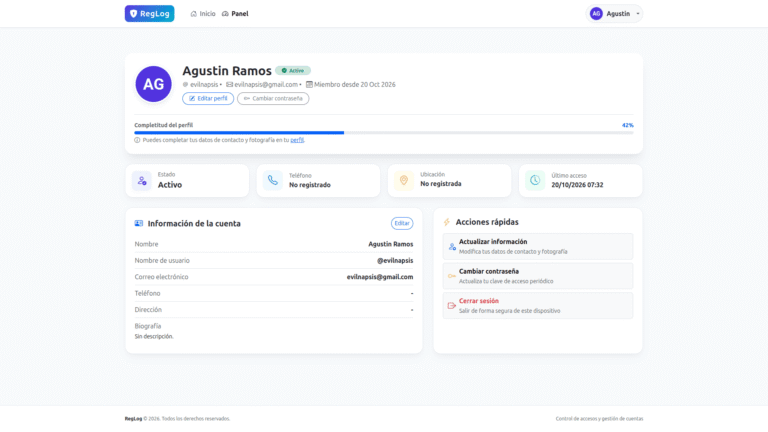This screenshot has height=432, width=768.
Task: Click the small AG avatar in navbar
Action: [596, 14]
